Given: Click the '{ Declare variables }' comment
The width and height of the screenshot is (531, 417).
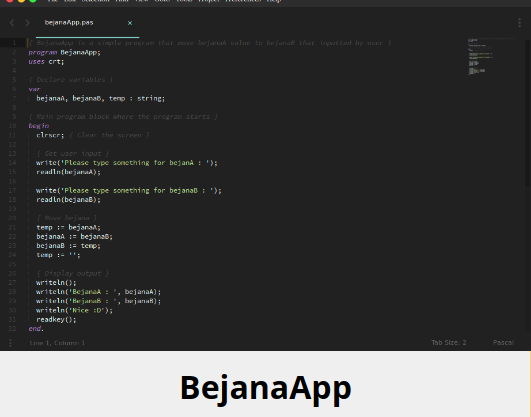Looking at the screenshot, I should [x=70, y=80].
